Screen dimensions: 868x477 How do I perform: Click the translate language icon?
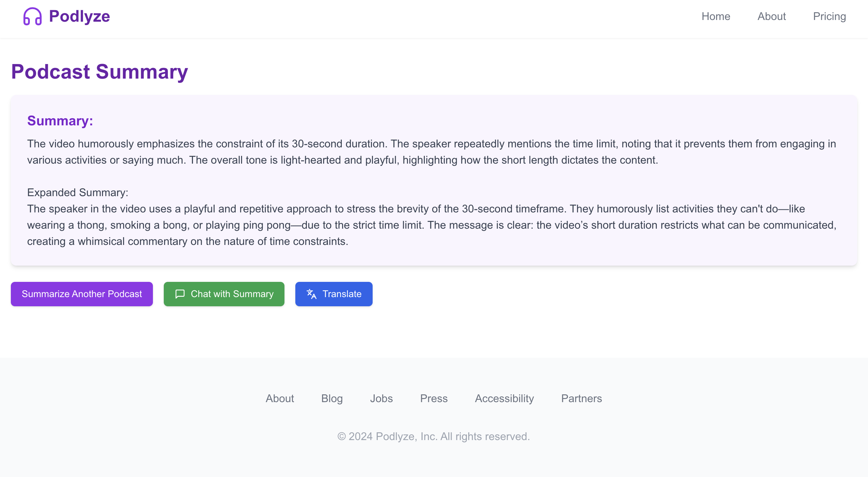(x=311, y=294)
